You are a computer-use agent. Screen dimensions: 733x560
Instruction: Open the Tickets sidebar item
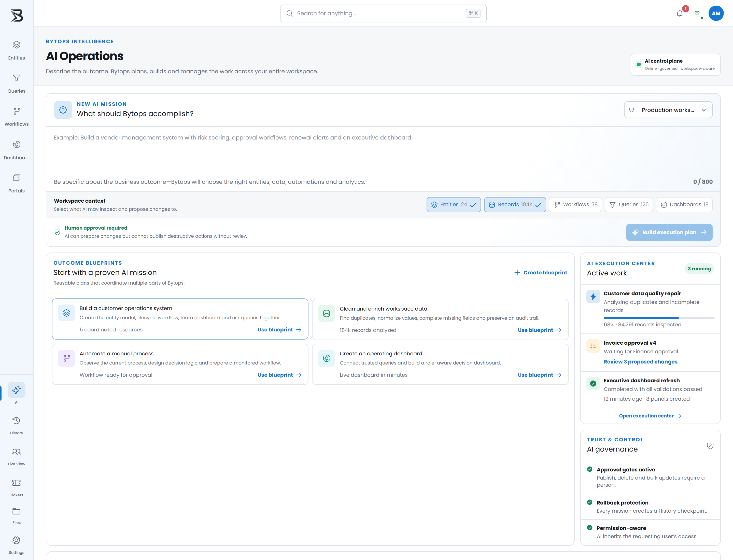coord(16,488)
